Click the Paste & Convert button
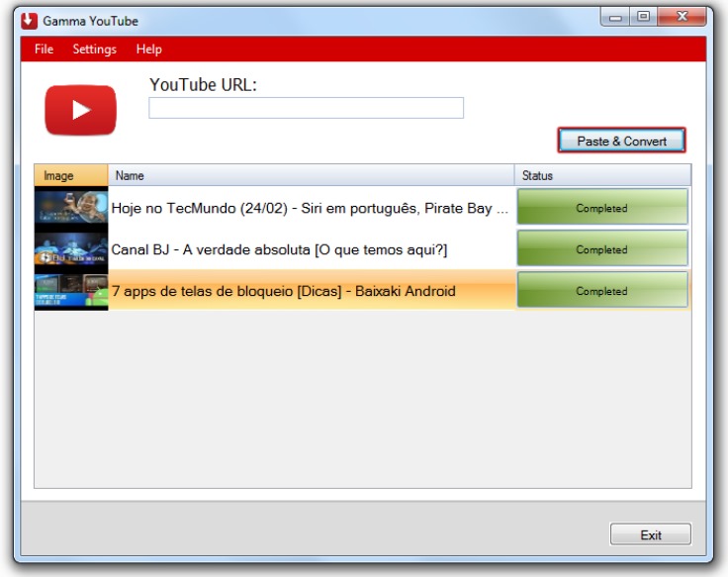Screen dimensions: 728x577 tap(621, 141)
